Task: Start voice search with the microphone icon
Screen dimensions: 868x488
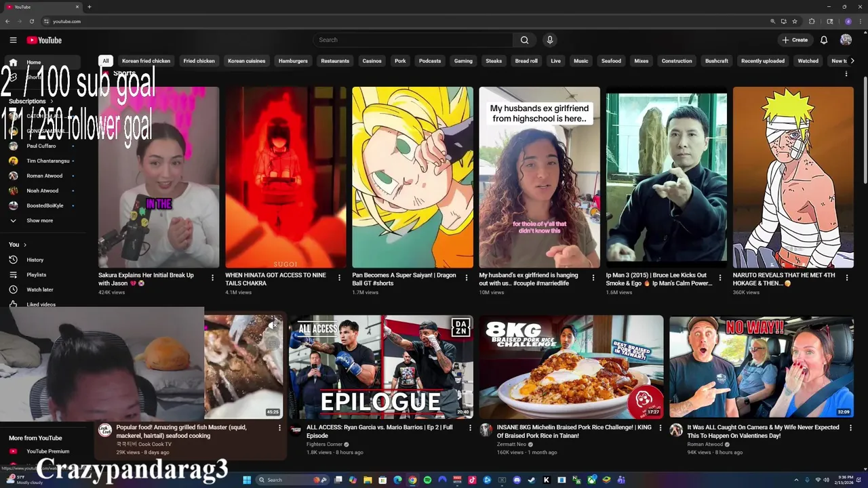Action: pyautogui.click(x=550, y=40)
